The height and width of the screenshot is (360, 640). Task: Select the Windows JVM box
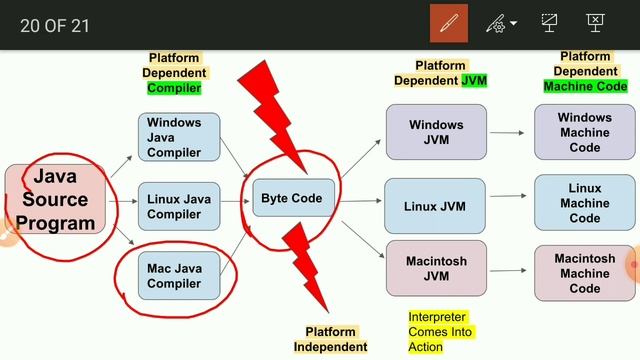436,132
